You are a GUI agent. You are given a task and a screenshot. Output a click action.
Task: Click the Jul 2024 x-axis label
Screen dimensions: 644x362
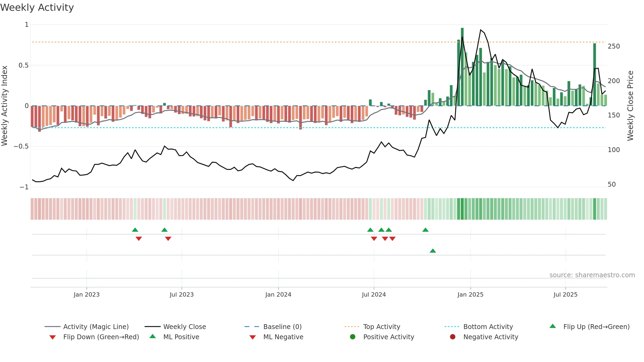click(x=374, y=294)
